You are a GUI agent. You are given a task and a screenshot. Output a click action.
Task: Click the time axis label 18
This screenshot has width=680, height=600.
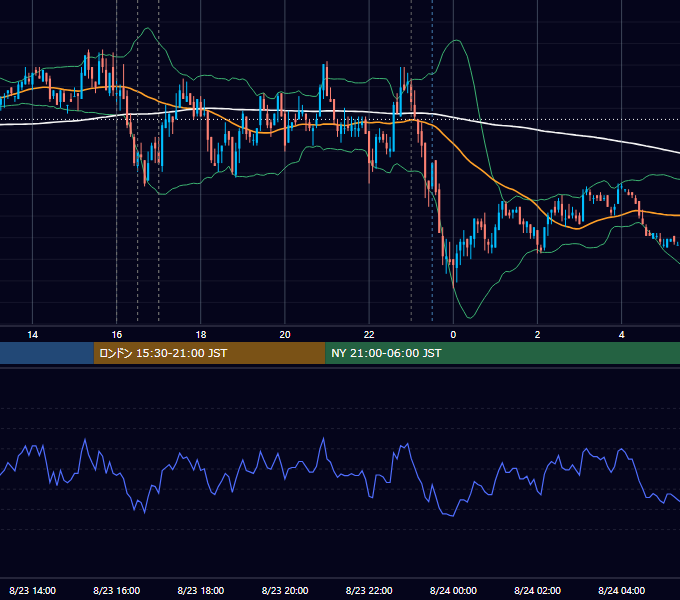(x=201, y=335)
